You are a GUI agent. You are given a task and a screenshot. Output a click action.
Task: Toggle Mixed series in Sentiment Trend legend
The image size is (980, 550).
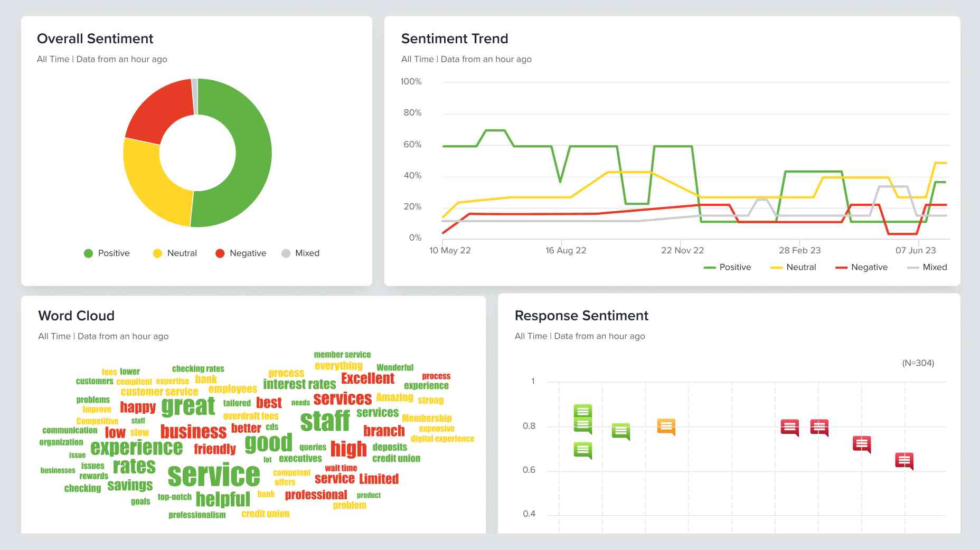point(927,268)
